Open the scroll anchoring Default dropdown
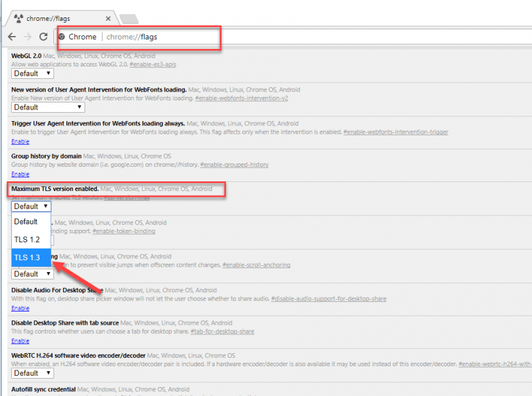The height and width of the screenshot is (396, 532). [33, 274]
